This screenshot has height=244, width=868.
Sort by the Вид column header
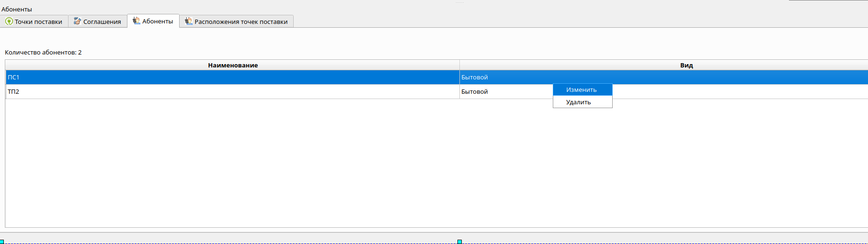click(686, 65)
